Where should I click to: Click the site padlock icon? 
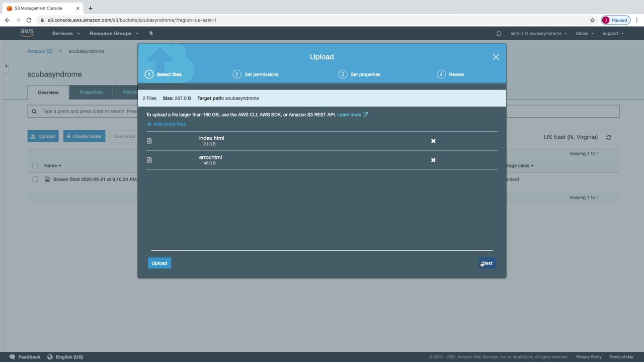[x=43, y=20]
